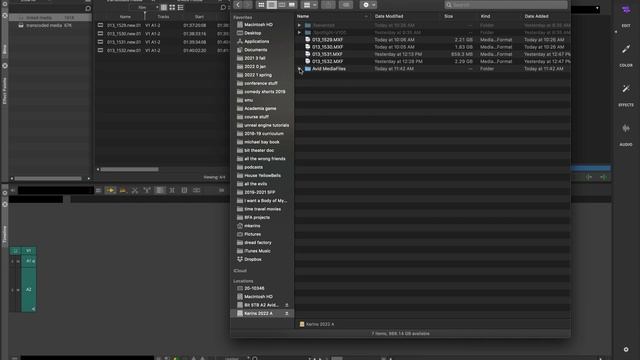Screen dimensions: 640x360
Task: Open the 2021 3 fall sidebar folder
Action: point(255,58)
